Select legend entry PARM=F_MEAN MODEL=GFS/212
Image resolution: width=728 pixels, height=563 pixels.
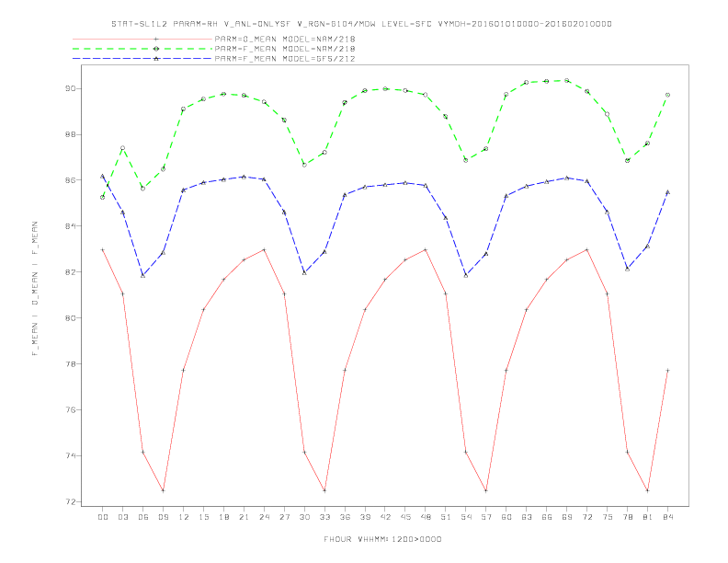[285, 59]
